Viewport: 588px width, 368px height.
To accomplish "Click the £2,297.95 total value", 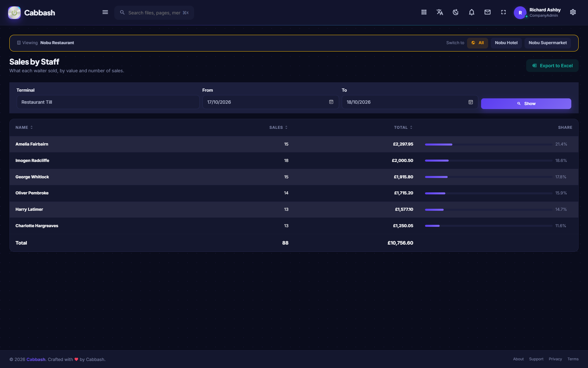I will [x=403, y=144].
